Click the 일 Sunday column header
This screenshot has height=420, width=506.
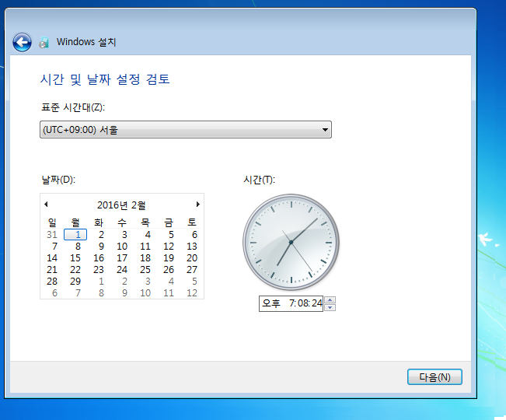(52, 222)
